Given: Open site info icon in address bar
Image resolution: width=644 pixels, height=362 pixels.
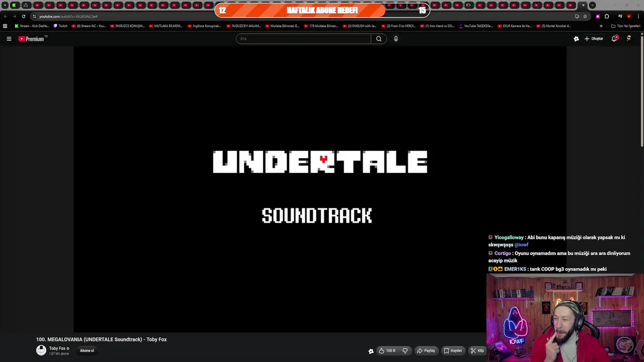Looking at the screenshot, I should [x=34, y=16].
